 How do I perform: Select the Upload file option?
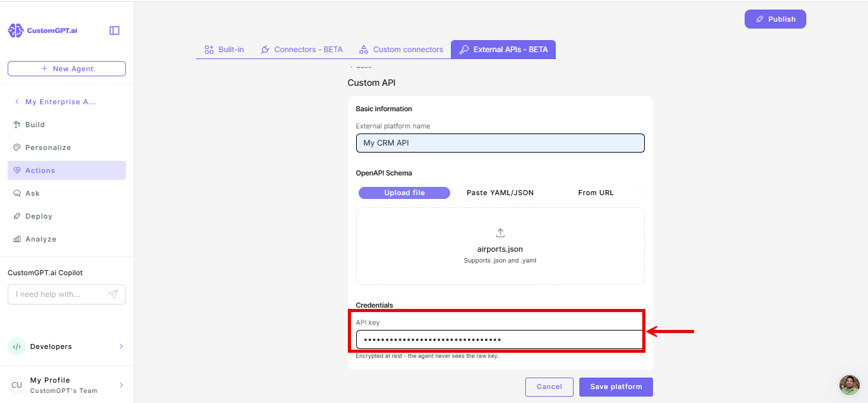(x=404, y=193)
